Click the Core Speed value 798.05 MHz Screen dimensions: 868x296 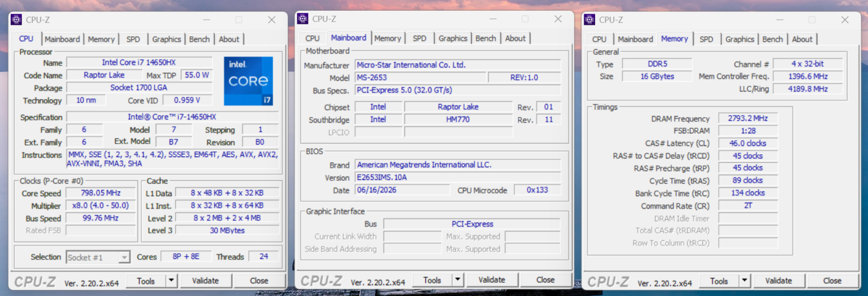tap(101, 193)
